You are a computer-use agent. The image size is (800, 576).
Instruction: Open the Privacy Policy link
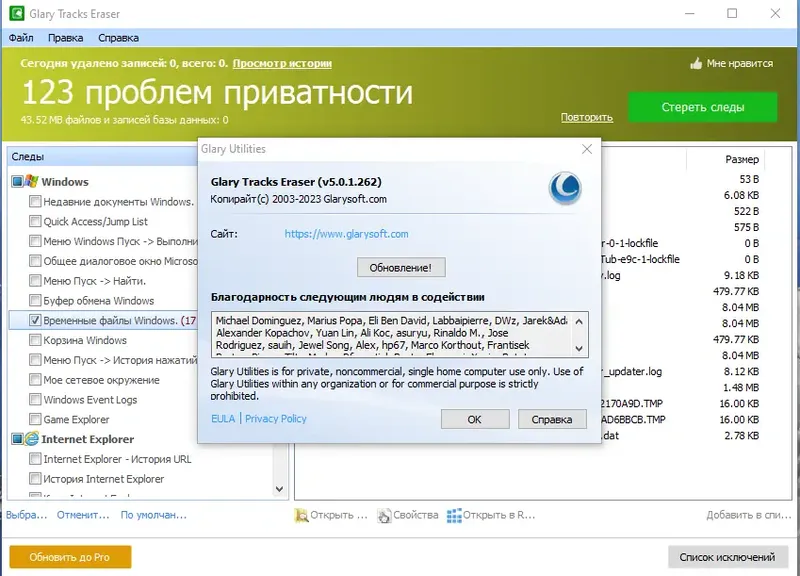coord(276,419)
